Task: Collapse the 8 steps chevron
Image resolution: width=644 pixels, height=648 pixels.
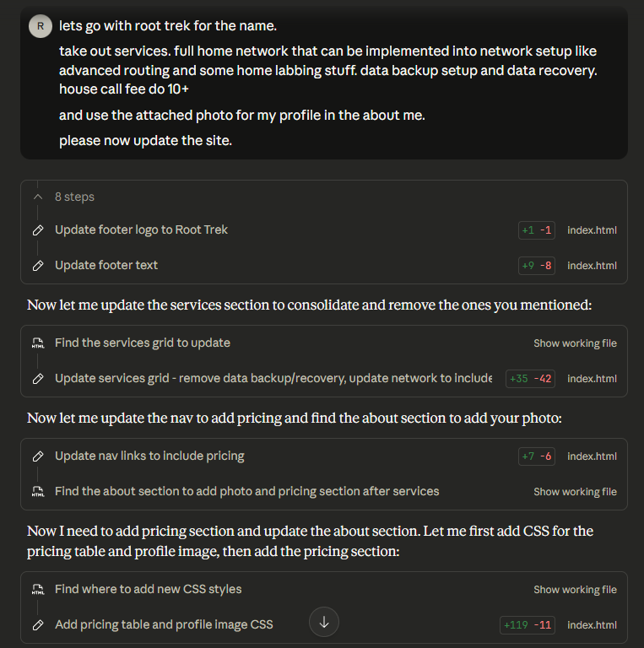Action: click(38, 197)
